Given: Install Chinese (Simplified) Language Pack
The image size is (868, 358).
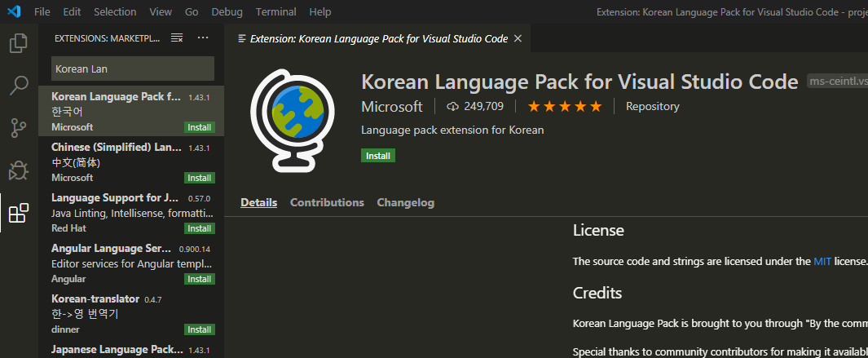Looking at the screenshot, I should click(x=200, y=178).
